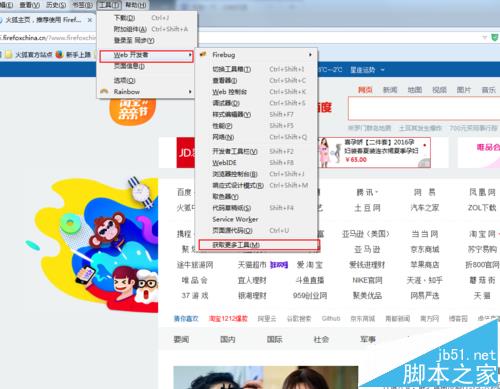
Task: Click the Baidu search input box
Action: [x=424, y=108]
